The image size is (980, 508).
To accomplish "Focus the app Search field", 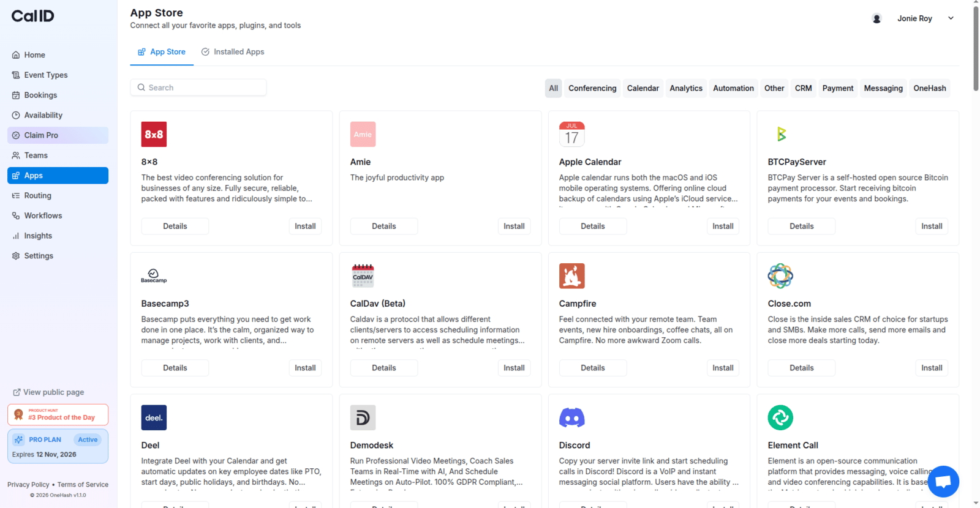I will [198, 88].
